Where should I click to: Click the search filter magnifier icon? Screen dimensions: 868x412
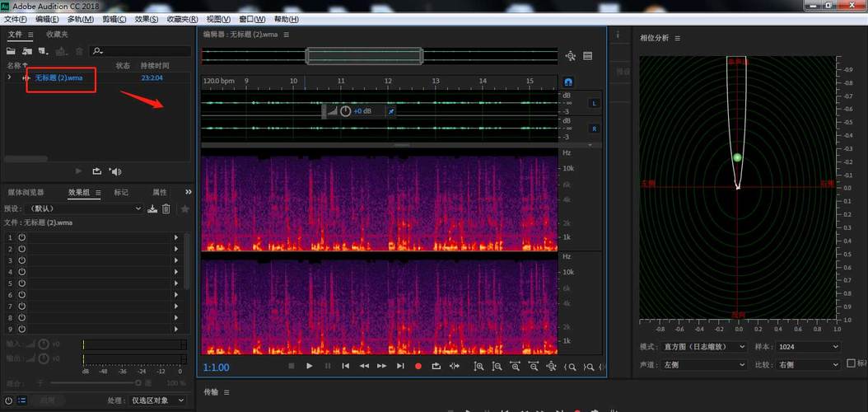pyautogui.click(x=97, y=51)
